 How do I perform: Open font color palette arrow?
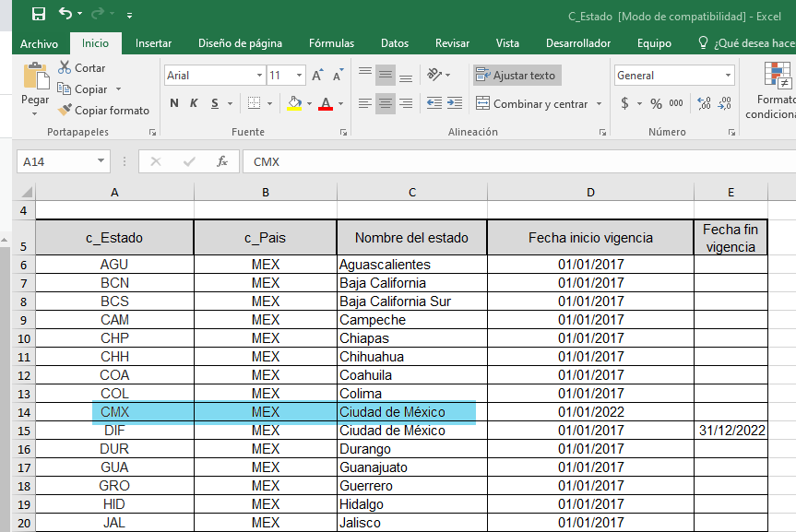tap(341, 103)
